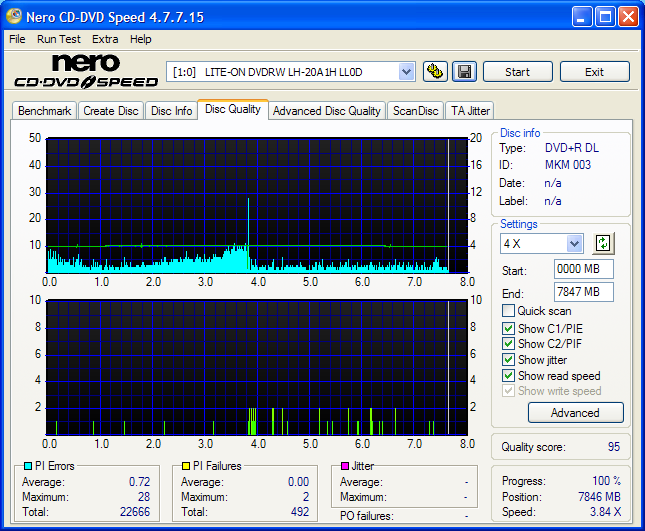
Task: Click the Quality score value 95
Action: click(614, 447)
